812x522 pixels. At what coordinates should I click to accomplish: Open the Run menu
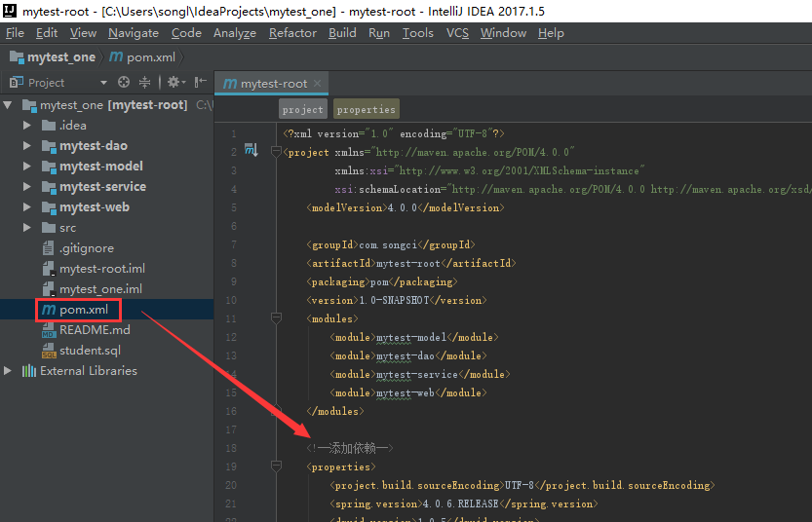tap(379, 33)
